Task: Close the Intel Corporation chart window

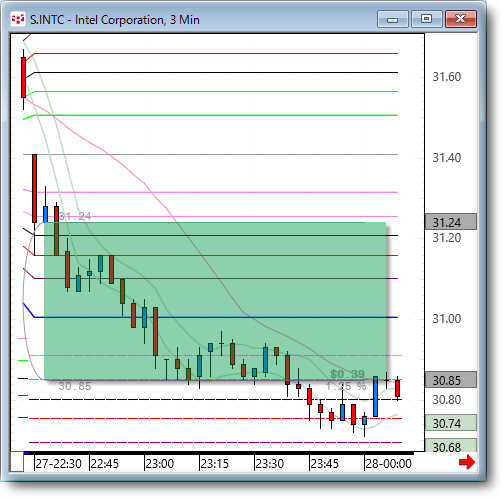Action: [461, 19]
